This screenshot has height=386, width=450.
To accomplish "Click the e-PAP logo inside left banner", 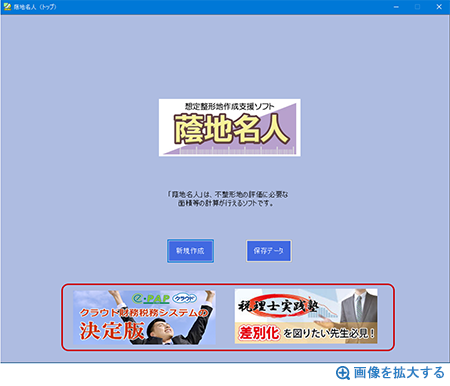I will tap(151, 298).
